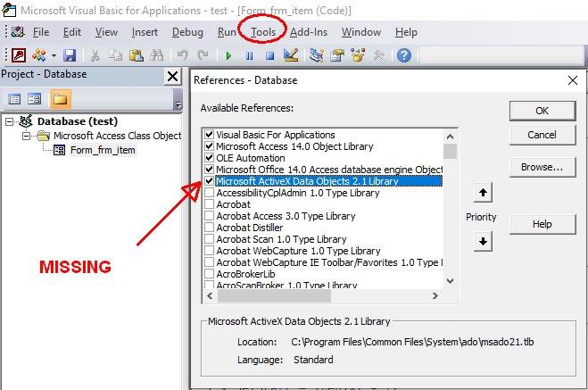
Task: Click OK in the References dialog
Action: 542,111
